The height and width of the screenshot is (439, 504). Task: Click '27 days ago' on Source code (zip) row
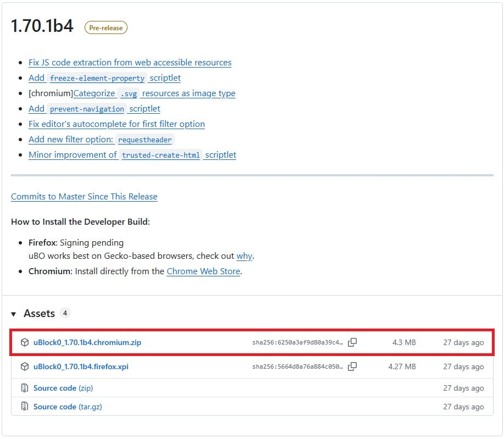tap(463, 388)
